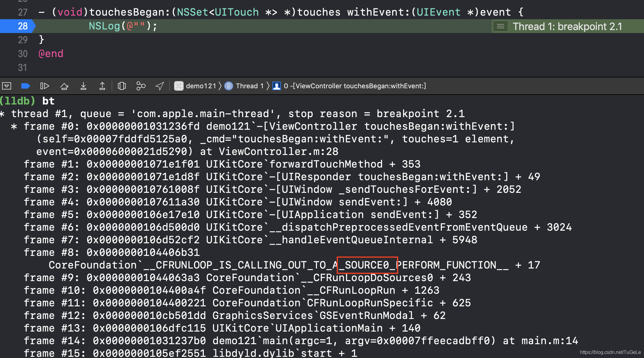644x358 pixels.
Task: Click frame #1 forwardTouchMethod line
Action: [222, 164]
